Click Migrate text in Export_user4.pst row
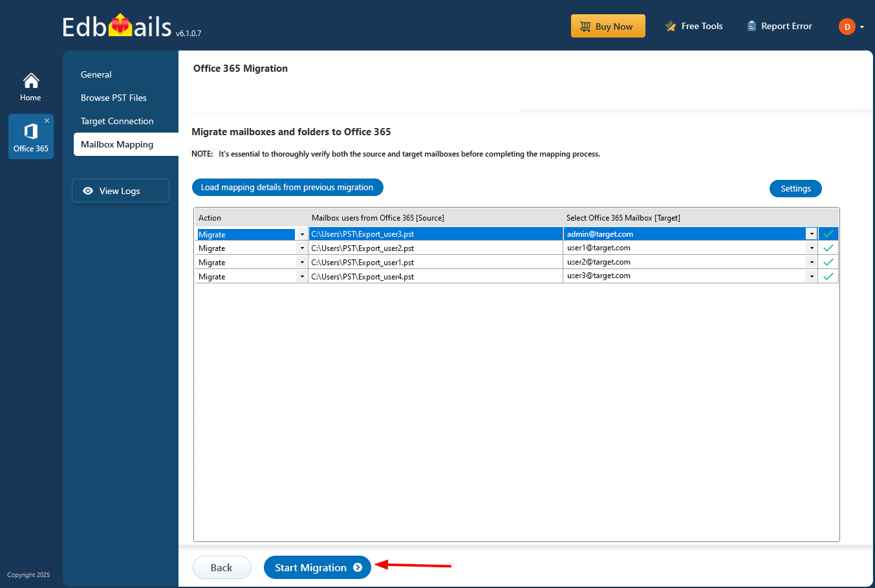Viewport: 875px width, 588px height. (212, 277)
